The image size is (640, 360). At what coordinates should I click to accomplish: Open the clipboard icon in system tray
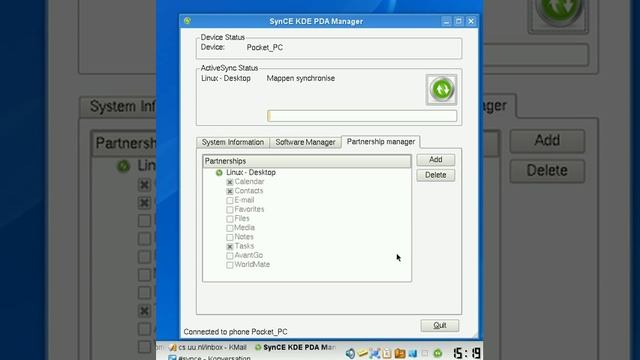pyautogui.click(x=387, y=353)
